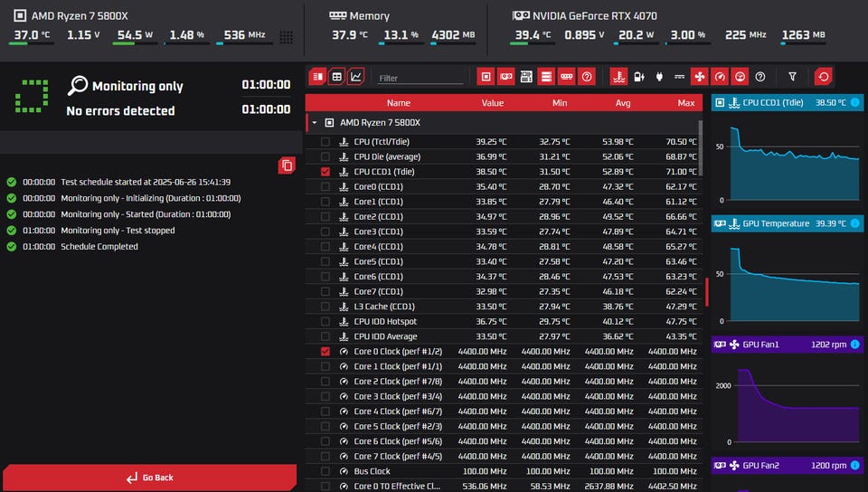Click the Core5 (CCD1) row name
868x492 pixels.
click(378, 261)
